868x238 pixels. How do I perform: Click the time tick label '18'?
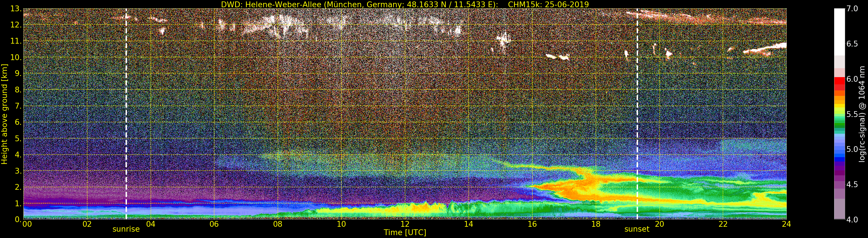click(596, 224)
